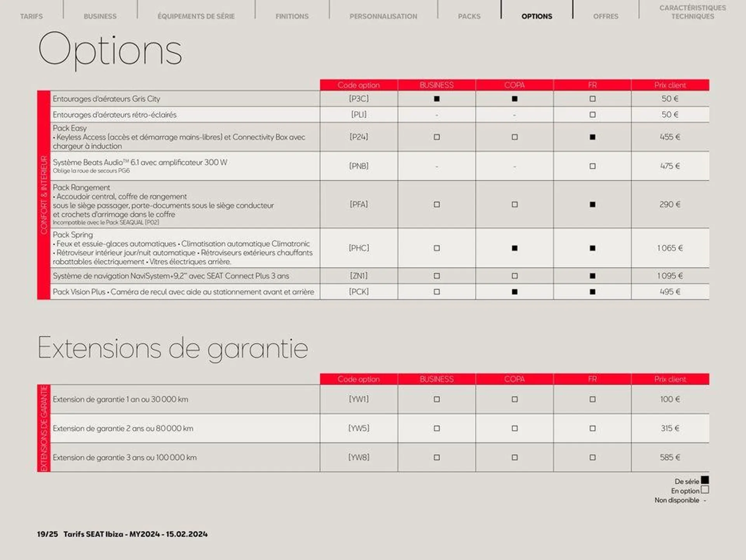Click BUSINESS option box for Pack Spring
The height and width of the screenshot is (560, 746).
pyautogui.click(x=437, y=248)
